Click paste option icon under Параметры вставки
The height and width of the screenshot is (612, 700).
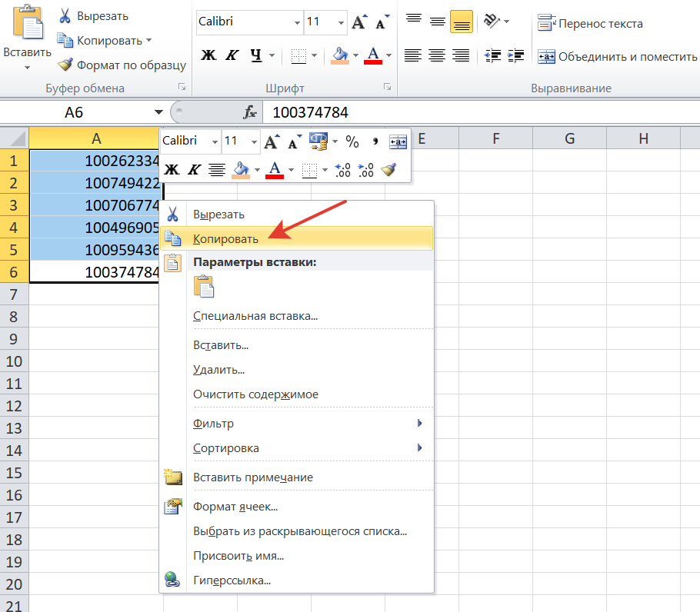pos(204,286)
